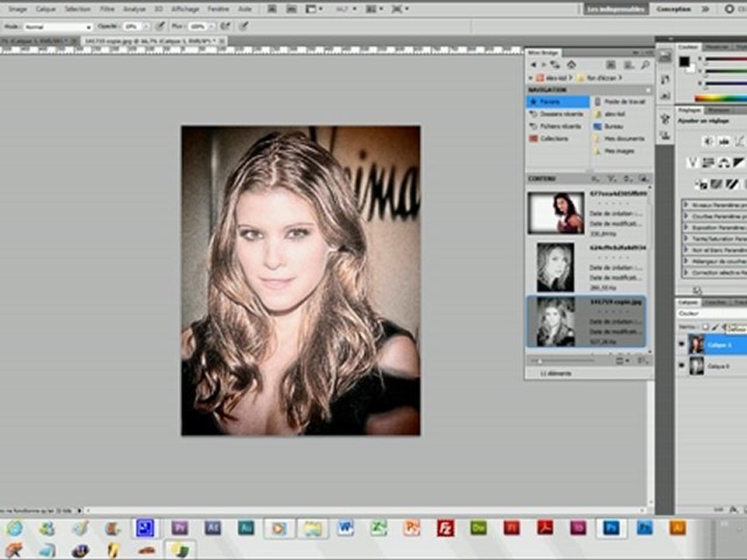Add a Black & White adjustment layer
Viewport: 747px width, 560px height.
(738, 163)
